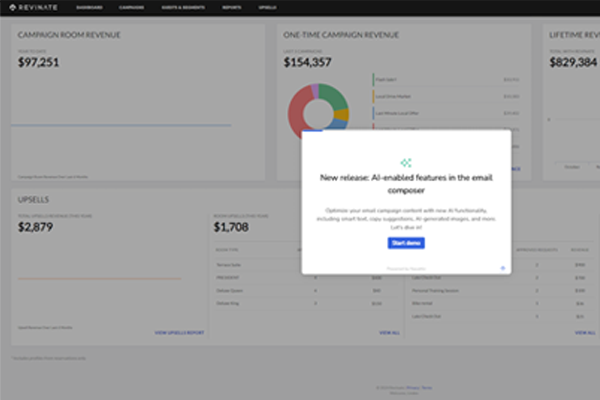This screenshot has height=400, width=600.
Task: Click the small blue icon at popup's bottom-right corner
Action: point(502,268)
